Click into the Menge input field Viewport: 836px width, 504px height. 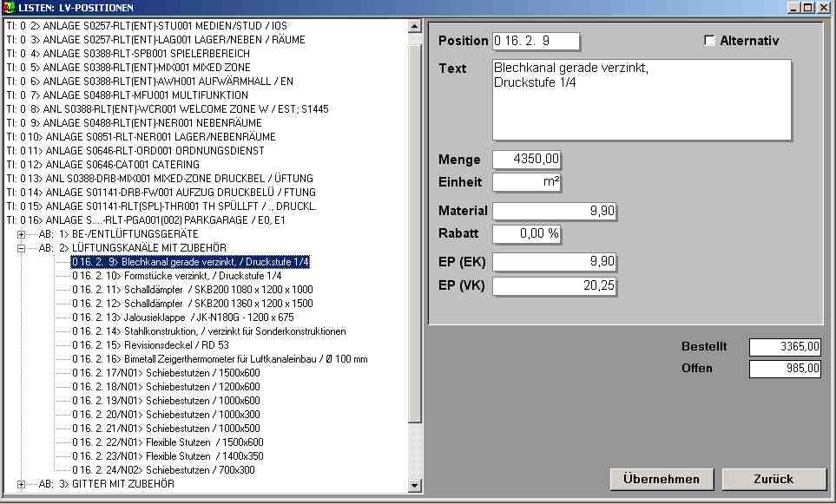pos(527,160)
